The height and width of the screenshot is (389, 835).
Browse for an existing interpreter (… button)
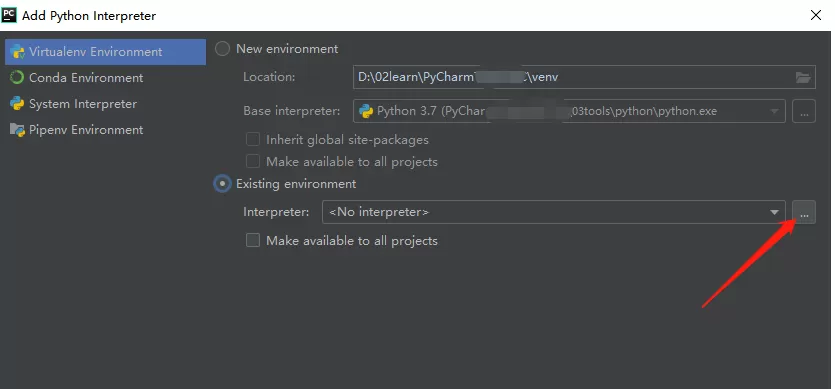pos(804,212)
